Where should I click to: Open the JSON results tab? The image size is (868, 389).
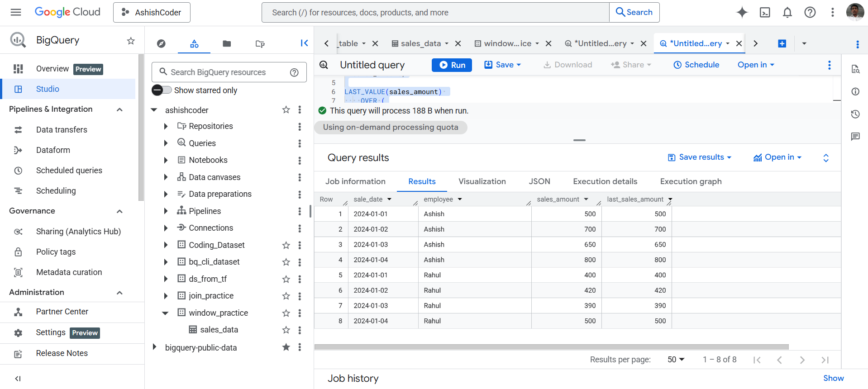[539, 181]
